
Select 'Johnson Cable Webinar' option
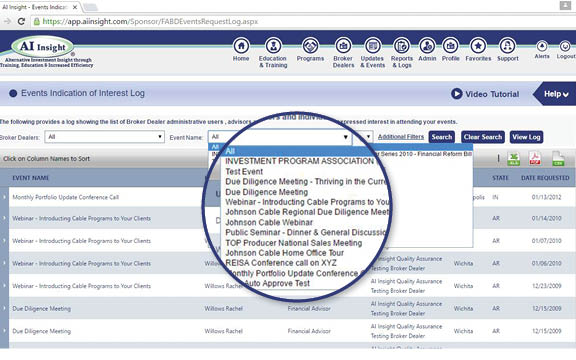(269, 223)
